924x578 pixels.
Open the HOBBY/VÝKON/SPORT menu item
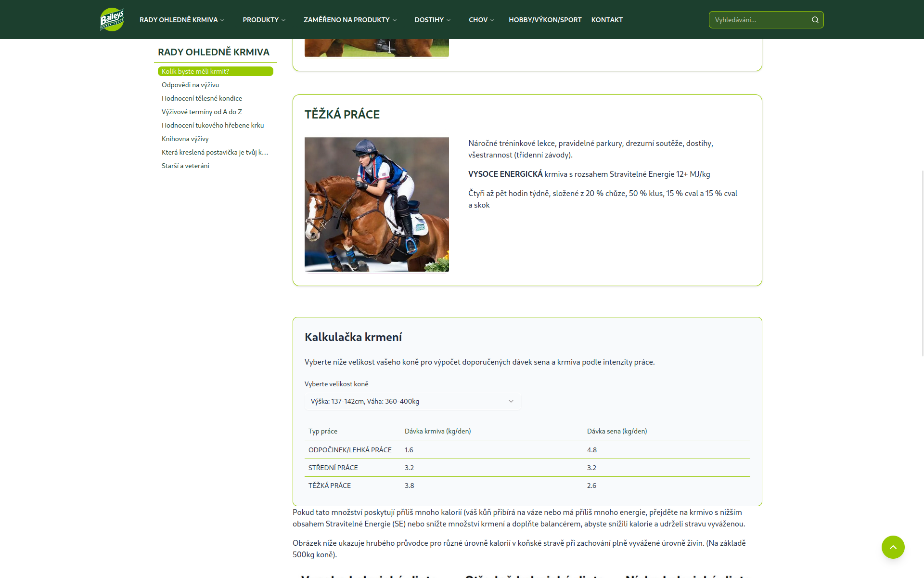point(545,20)
